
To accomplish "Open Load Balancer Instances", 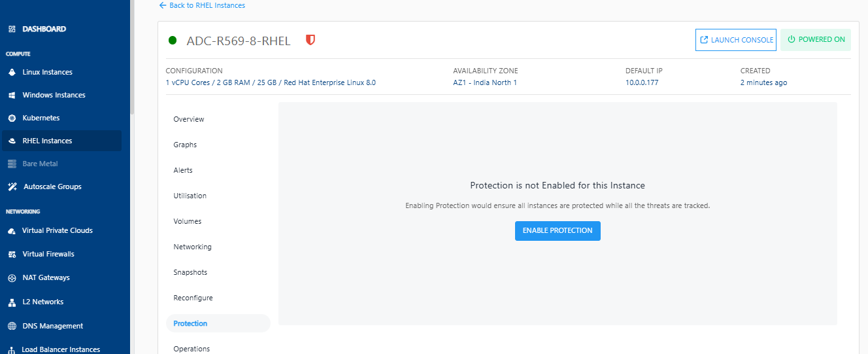I will click(61, 349).
